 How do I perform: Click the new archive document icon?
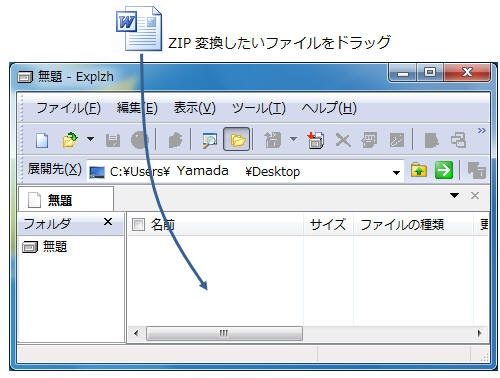click(42, 140)
